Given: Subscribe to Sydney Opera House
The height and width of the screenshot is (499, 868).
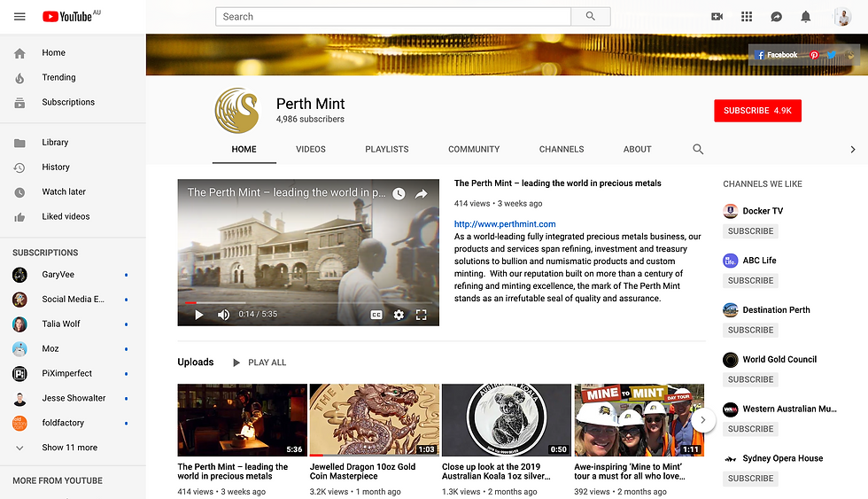Looking at the screenshot, I should coord(751,479).
